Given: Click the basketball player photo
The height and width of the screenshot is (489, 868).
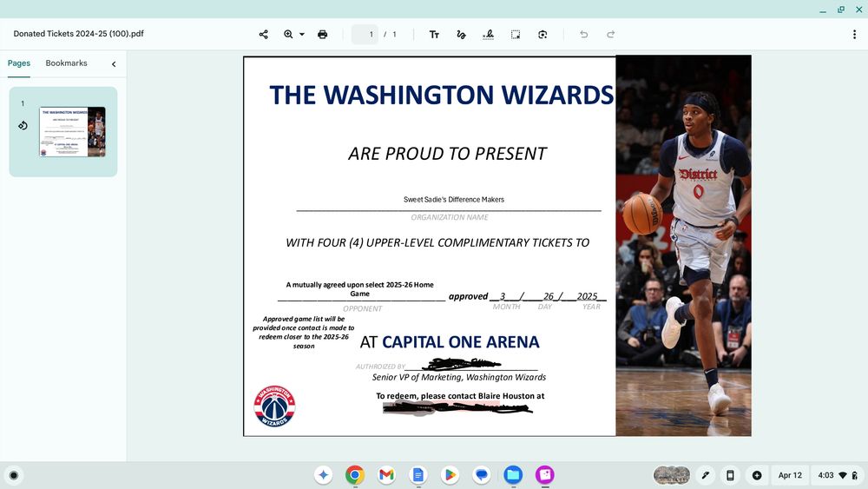Looking at the screenshot, I should pos(684,245).
